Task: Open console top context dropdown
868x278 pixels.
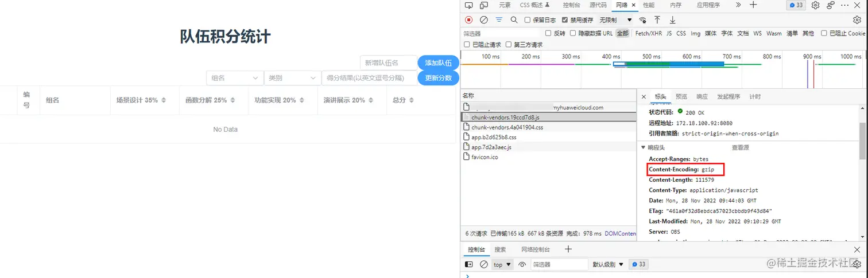Action: [x=502, y=264]
